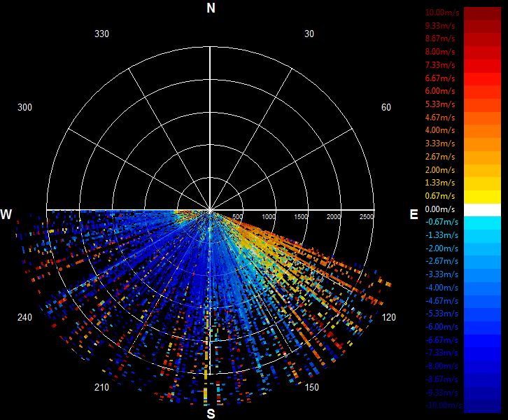The image size is (508, 420).
Task: Click the 150 degree azimuth label
Action: click(x=311, y=387)
